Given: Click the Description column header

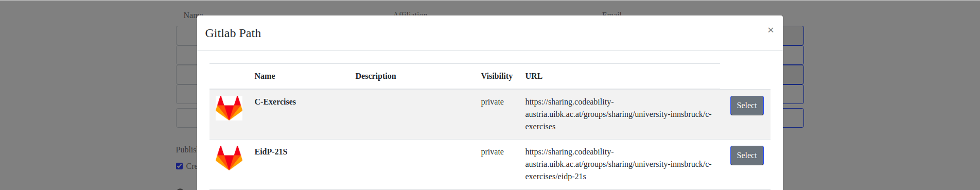Looking at the screenshot, I should click(x=376, y=76).
